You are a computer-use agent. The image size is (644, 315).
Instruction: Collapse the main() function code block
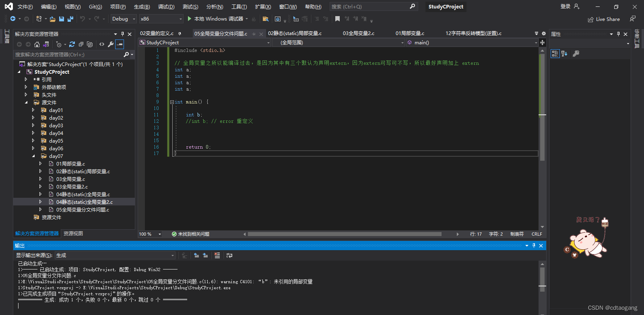pos(172,102)
